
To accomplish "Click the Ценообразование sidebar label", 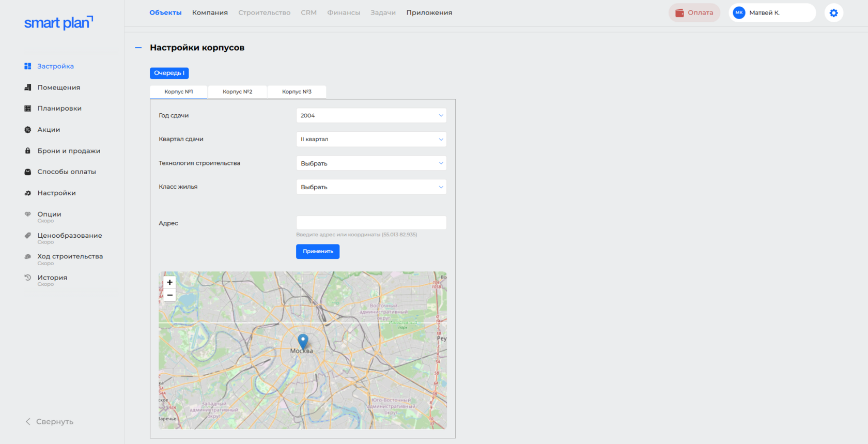I will [x=70, y=236].
